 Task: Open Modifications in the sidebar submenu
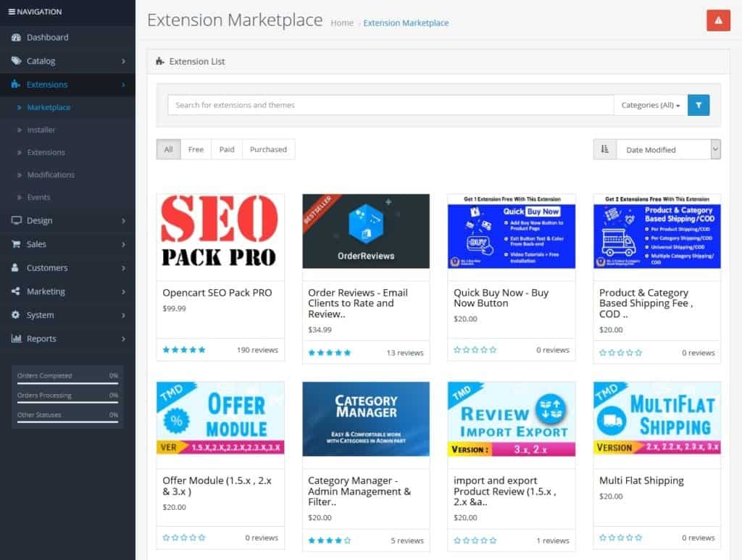coord(51,175)
